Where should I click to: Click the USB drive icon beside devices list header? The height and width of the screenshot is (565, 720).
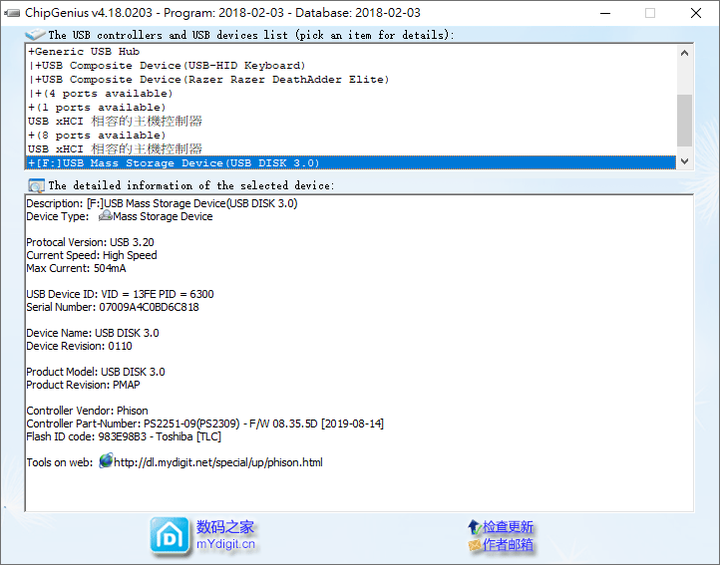35,34
